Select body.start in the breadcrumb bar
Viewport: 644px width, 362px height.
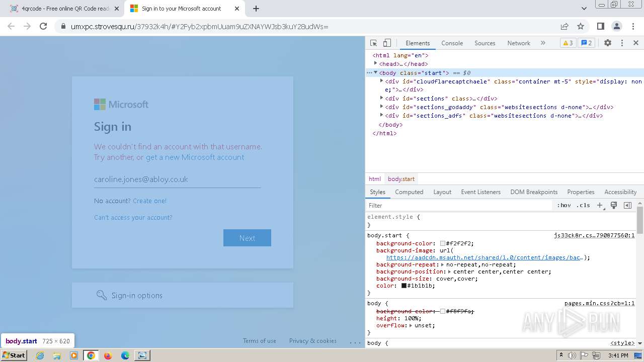401,179
